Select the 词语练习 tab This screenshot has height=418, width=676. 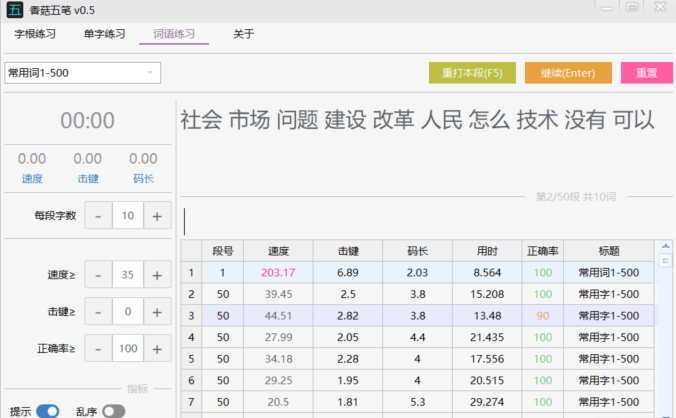174,34
